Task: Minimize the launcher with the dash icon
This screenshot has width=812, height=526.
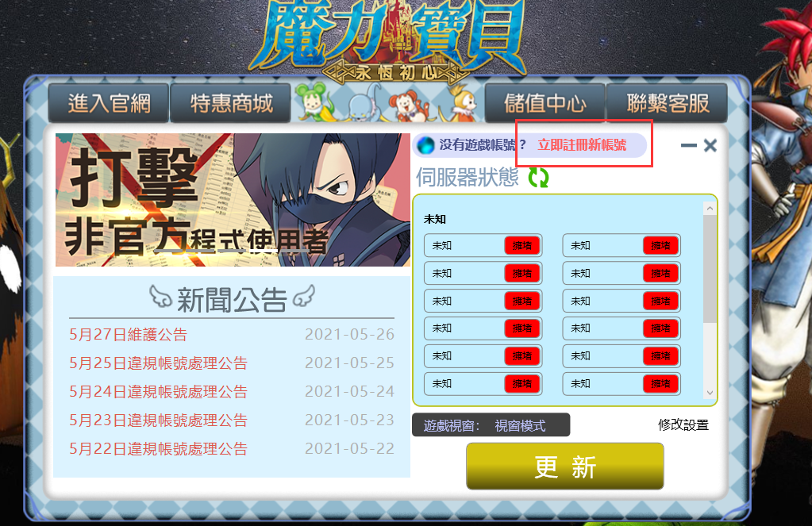Action: pyautogui.click(x=689, y=145)
